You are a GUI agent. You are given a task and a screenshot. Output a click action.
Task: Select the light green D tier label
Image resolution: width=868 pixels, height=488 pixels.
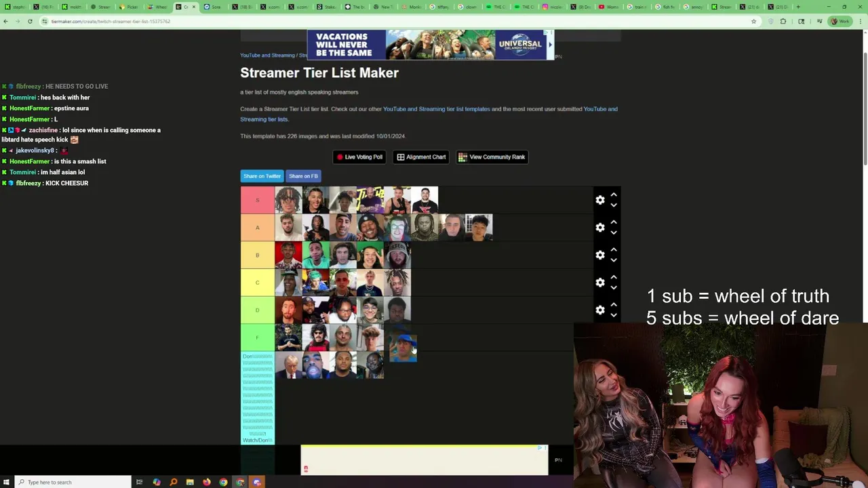coord(257,310)
